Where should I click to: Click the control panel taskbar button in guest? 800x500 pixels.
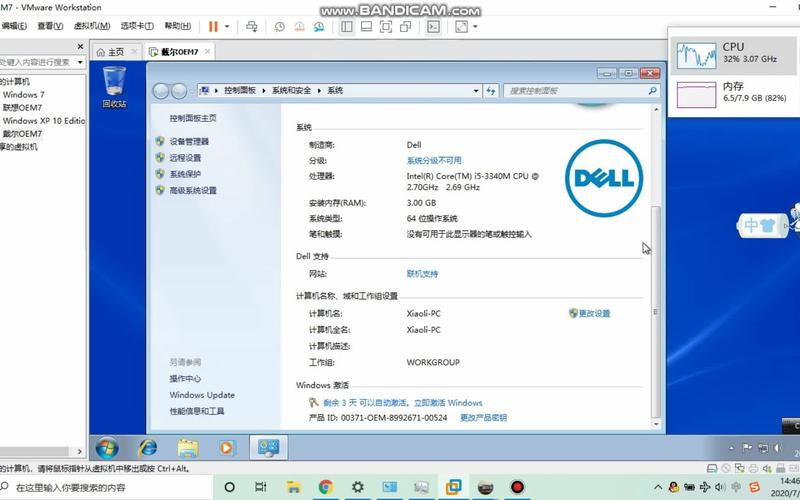tap(268, 447)
